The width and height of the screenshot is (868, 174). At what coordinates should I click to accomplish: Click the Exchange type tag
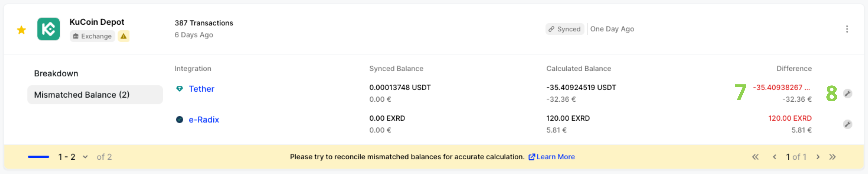tap(92, 36)
